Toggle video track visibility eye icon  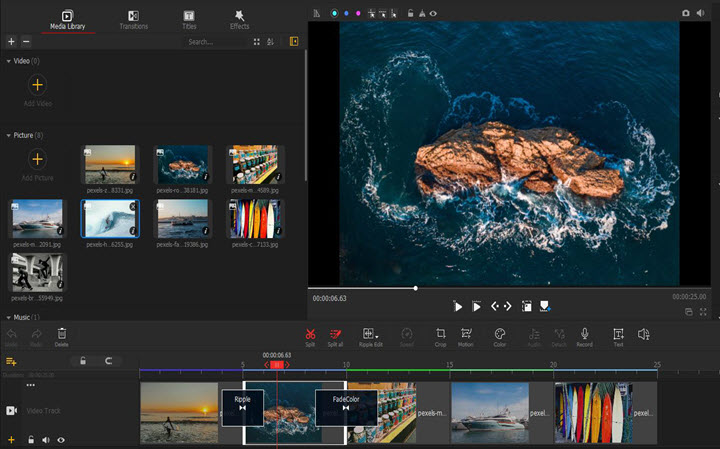[x=61, y=439]
